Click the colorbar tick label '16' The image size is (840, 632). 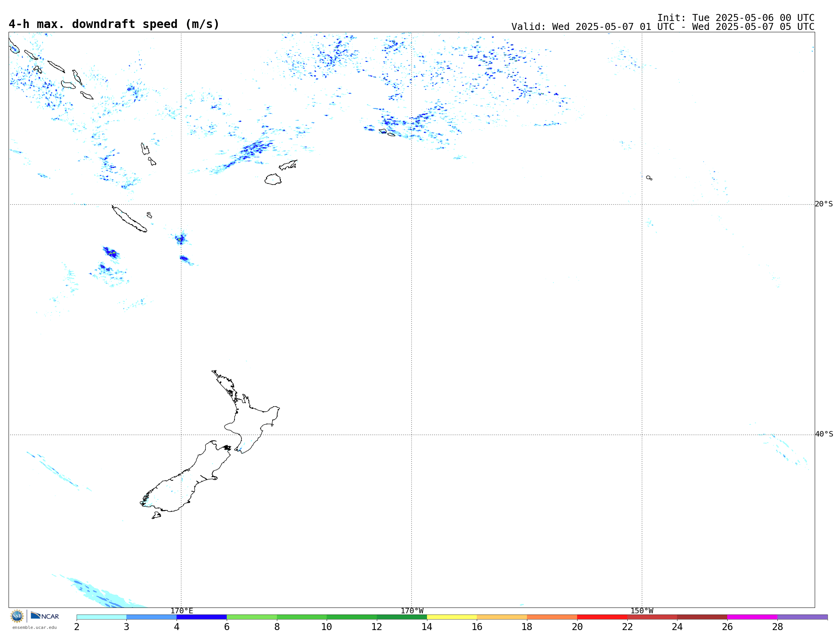477,627
